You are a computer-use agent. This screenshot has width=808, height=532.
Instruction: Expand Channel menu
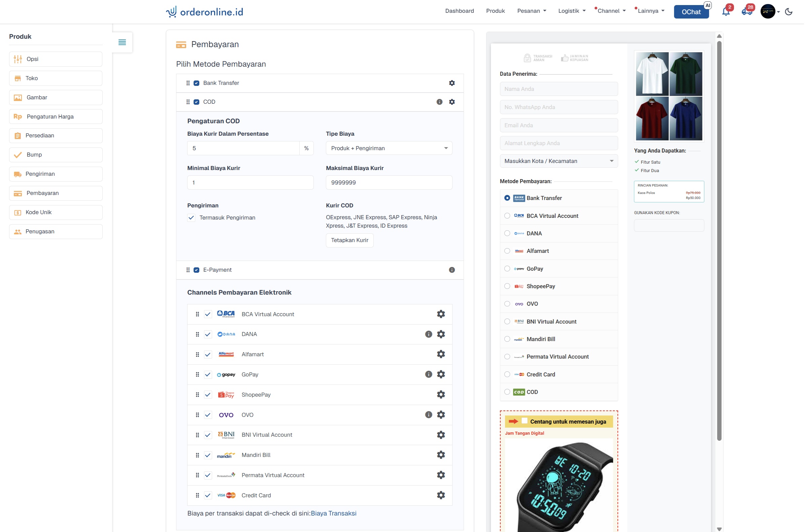614,11
